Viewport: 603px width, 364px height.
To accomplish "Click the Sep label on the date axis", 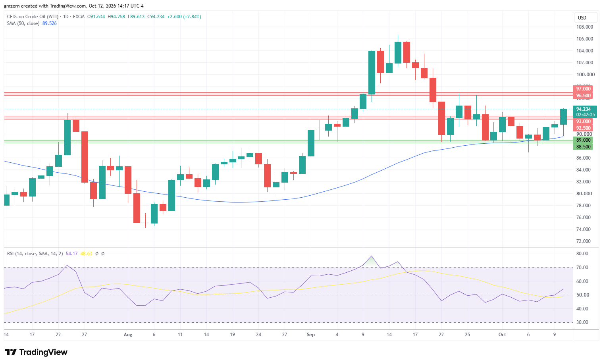I will pos(311,335).
